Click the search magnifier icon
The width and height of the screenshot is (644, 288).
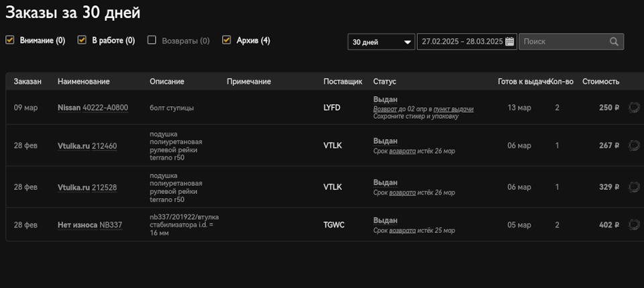(614, 42)
